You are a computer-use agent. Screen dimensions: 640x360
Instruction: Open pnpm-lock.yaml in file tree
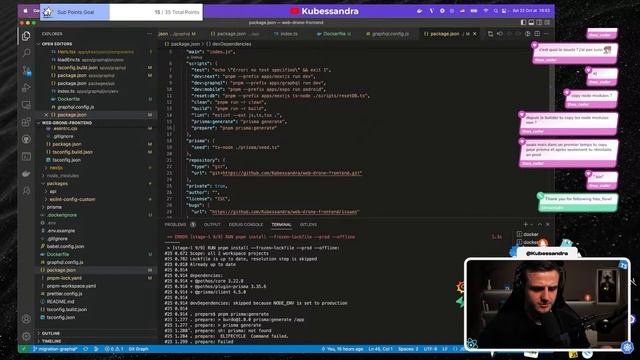(64, 278)
